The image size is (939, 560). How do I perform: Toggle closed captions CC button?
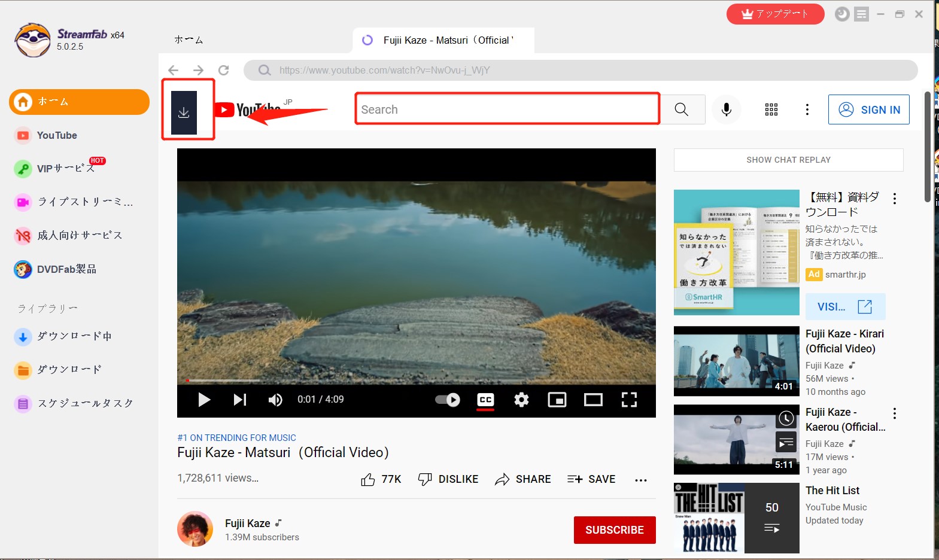point(485,400)
